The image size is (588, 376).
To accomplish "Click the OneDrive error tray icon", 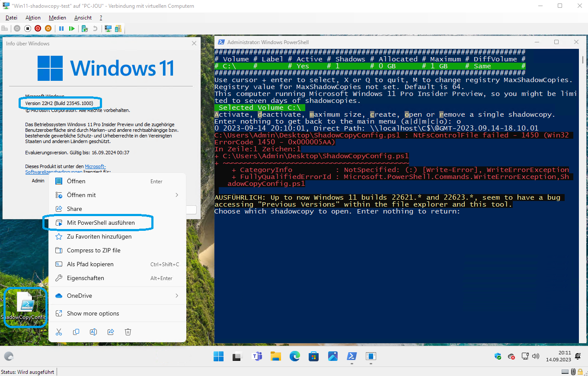I will coord(511,357).
